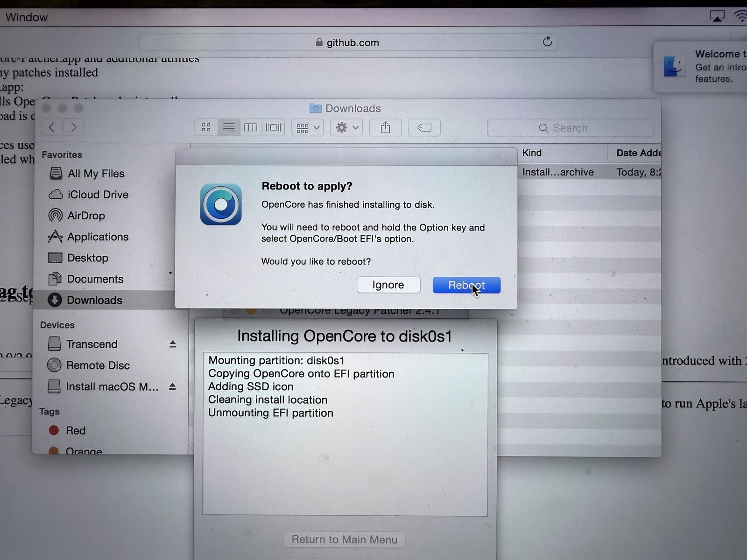747x560 pixels.
Task: Click the Downloads folder title icon
Action: 315,108
